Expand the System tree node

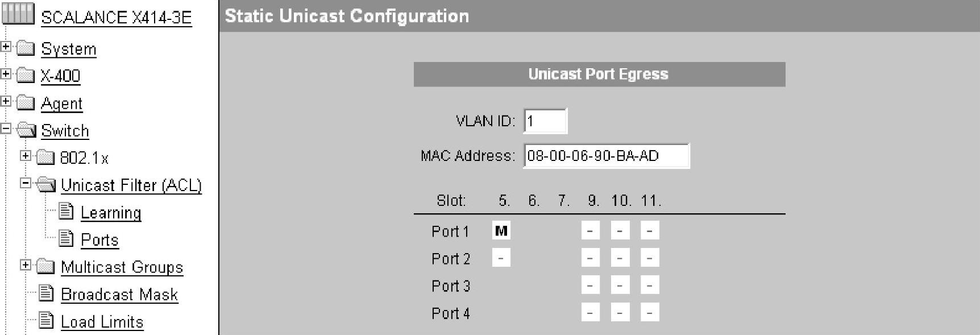click(x=6, y=47)
